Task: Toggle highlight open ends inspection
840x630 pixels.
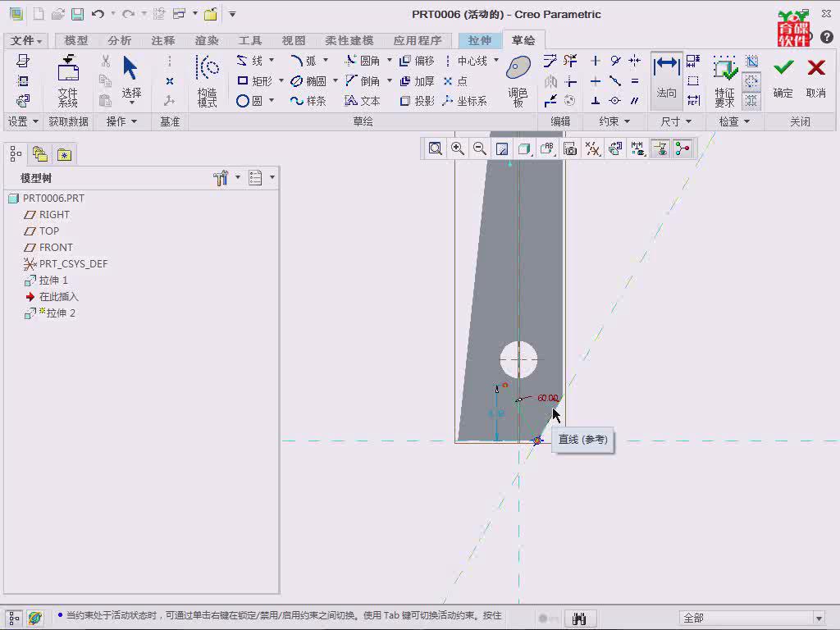Action: pos(751,81)
